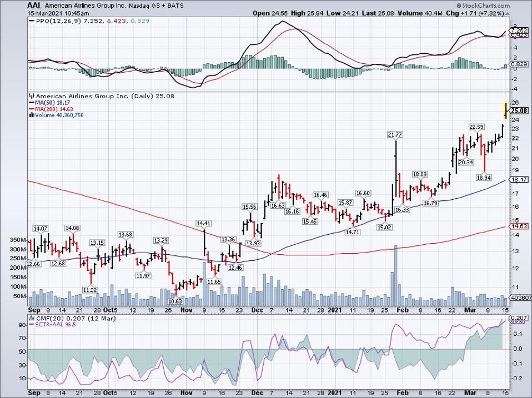Click the 16.16 price label
532x398 pixels.
pyautogui.click(x=292, y=211)
